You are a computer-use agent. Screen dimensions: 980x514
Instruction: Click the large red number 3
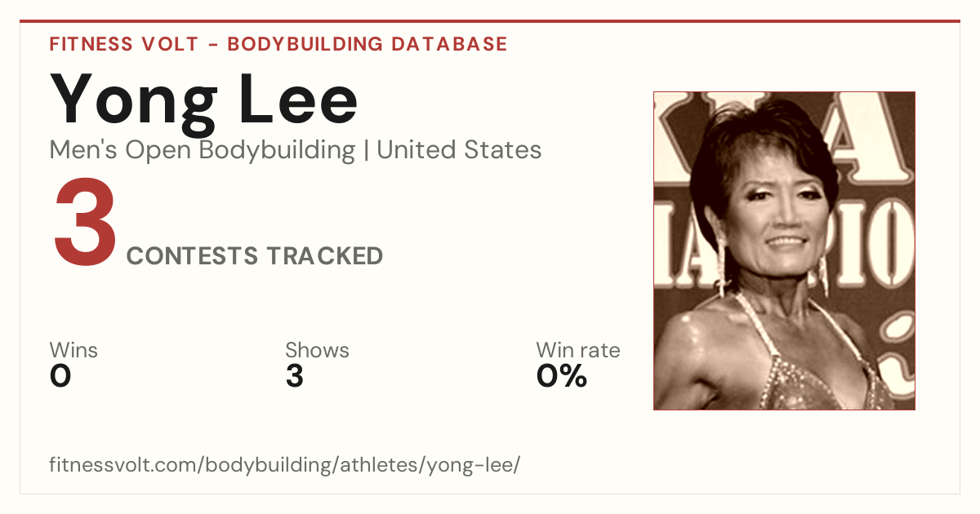pyautogui.click(x=85, y=224)
